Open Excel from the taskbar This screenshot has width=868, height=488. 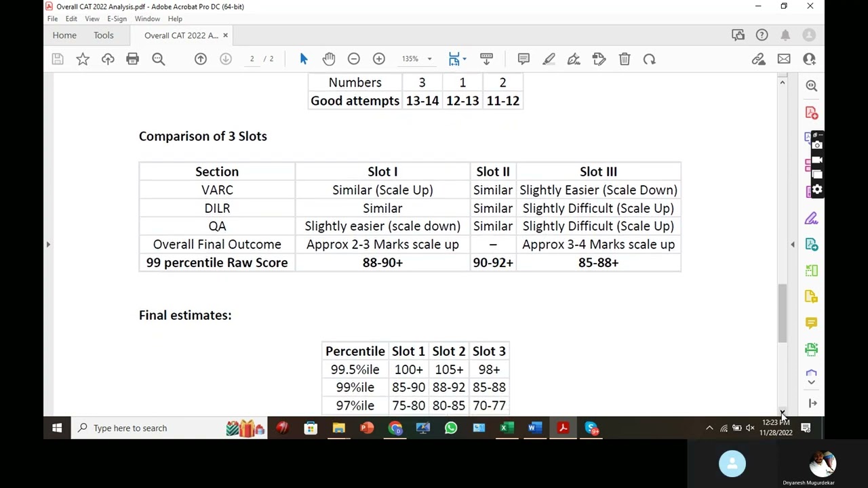point(507,428)
